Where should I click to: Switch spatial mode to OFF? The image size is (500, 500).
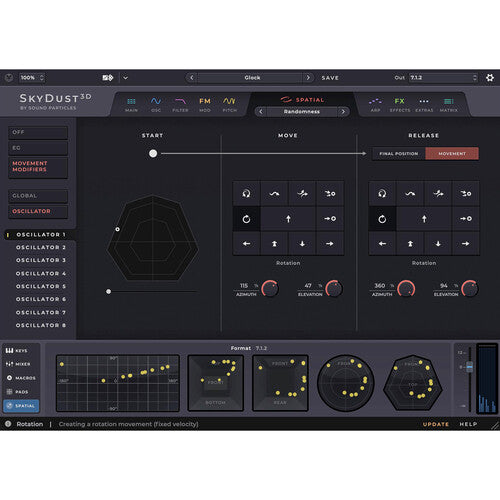[38, 132]
